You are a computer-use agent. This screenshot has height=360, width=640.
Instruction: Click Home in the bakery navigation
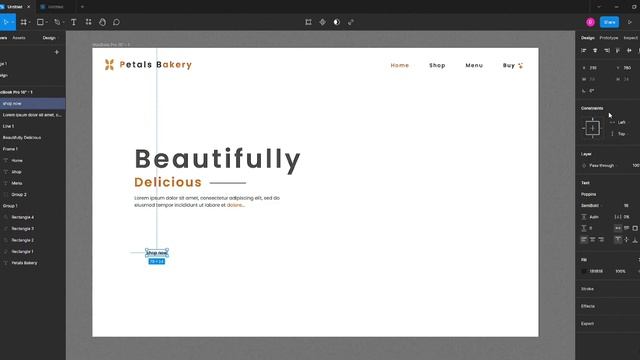point(400,65)
